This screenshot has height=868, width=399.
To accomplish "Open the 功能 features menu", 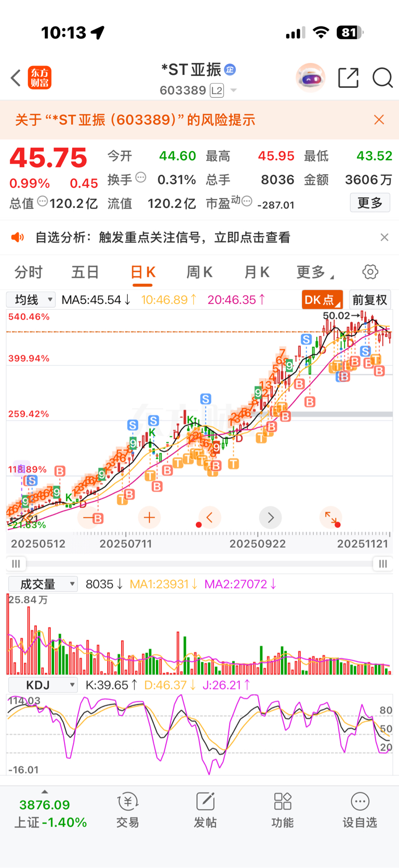I will (x=283, y=811).
